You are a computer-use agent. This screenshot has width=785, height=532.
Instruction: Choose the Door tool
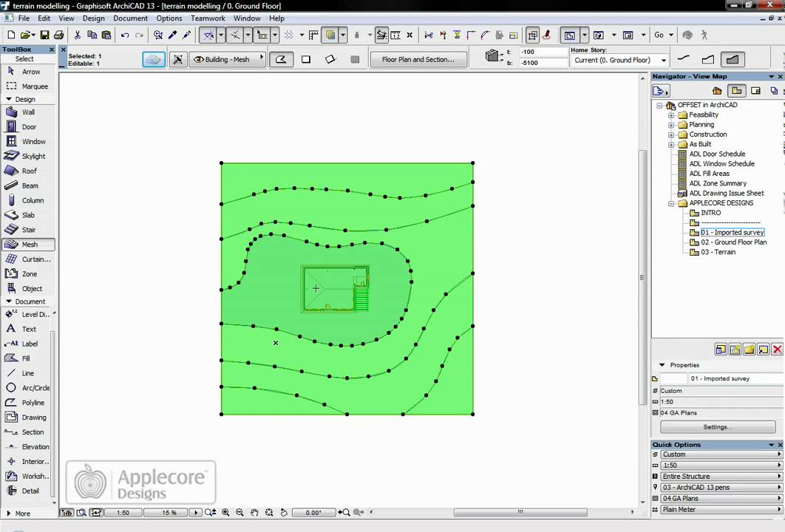pyautogui.click(x=27, y=126)
